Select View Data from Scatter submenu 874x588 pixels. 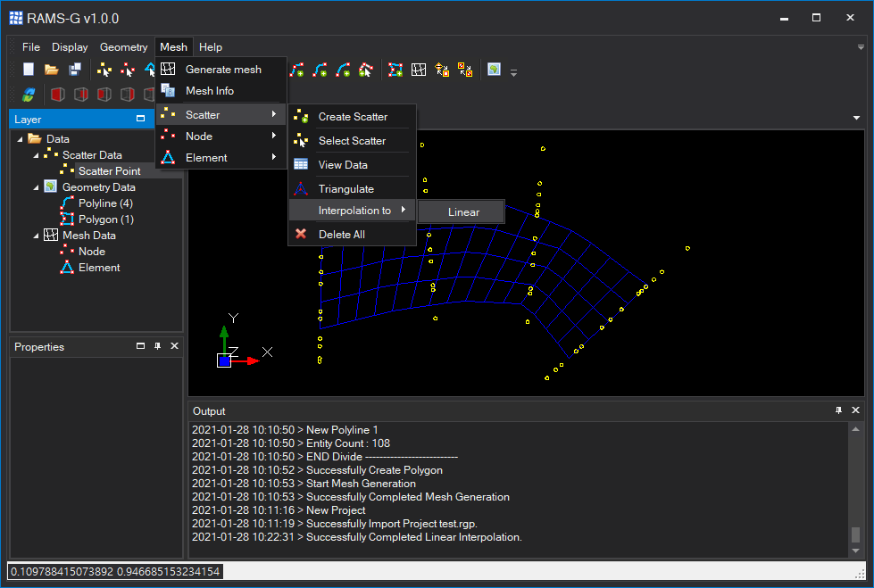coord(343,165)
